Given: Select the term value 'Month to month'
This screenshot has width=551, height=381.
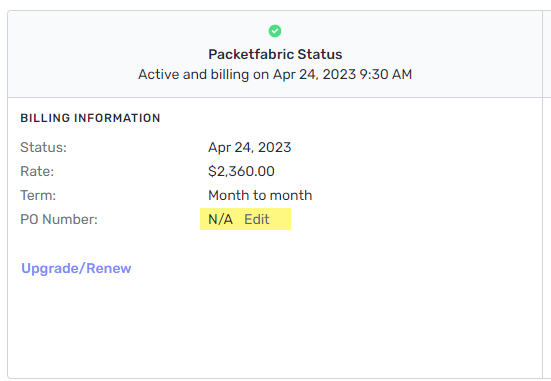Looking at the screenshot, I should click(260, 195).
